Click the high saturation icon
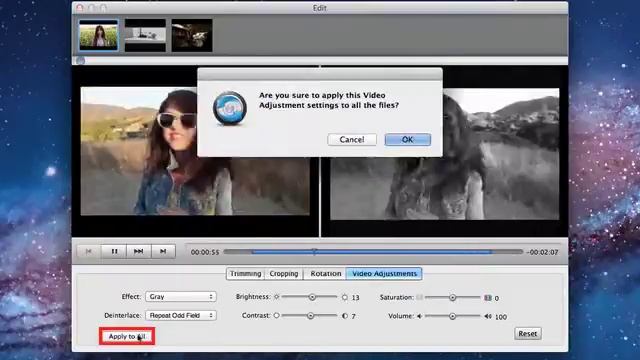This screenshot has height=360, width=640. [x=488, y=298]
